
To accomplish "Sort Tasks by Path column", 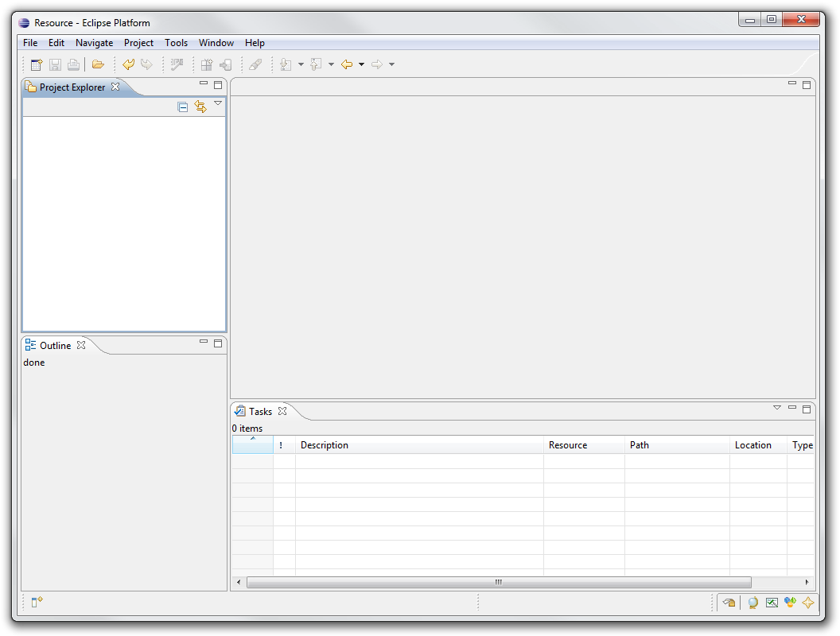I will (x=677, y=445).
